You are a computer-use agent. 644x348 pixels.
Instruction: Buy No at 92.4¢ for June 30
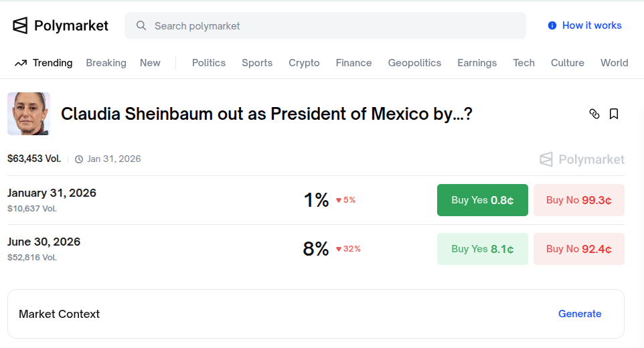578,249
